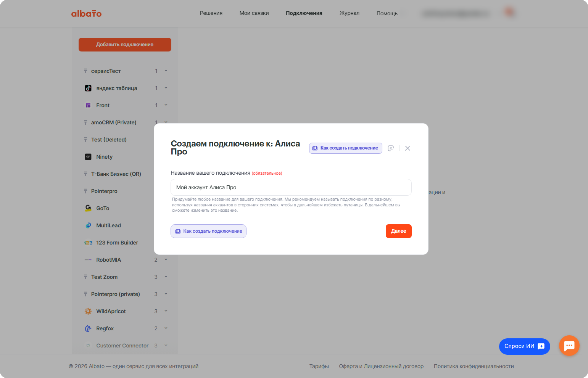Click the GoTo service icon

(88, 208)
